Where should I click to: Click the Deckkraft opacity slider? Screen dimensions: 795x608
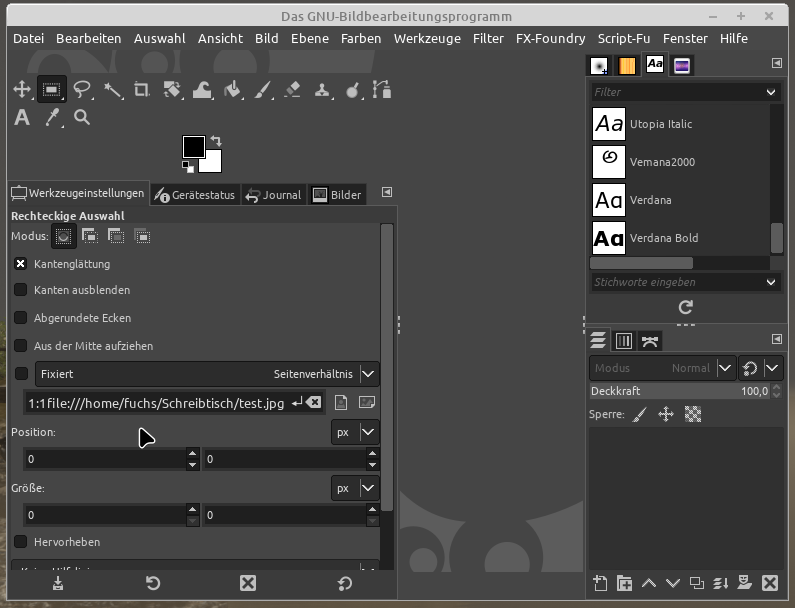[x=680, y=391]
